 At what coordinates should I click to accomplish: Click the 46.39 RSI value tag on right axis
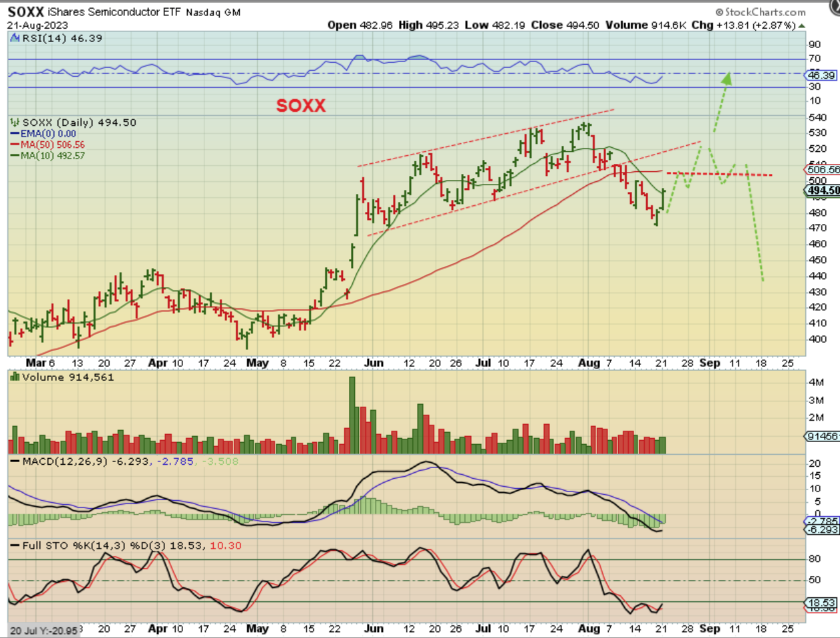coord(821,76)
